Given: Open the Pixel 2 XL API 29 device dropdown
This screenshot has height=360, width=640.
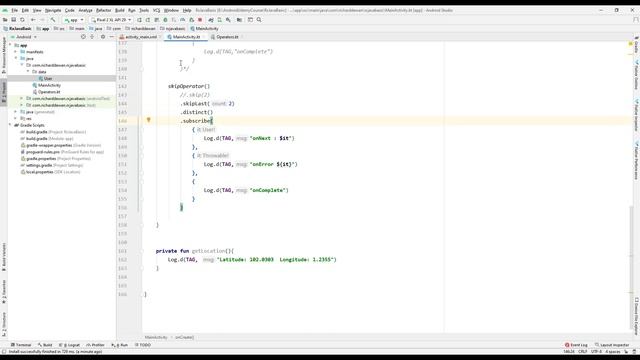Looking at the screenshot, I should [111, 20].
